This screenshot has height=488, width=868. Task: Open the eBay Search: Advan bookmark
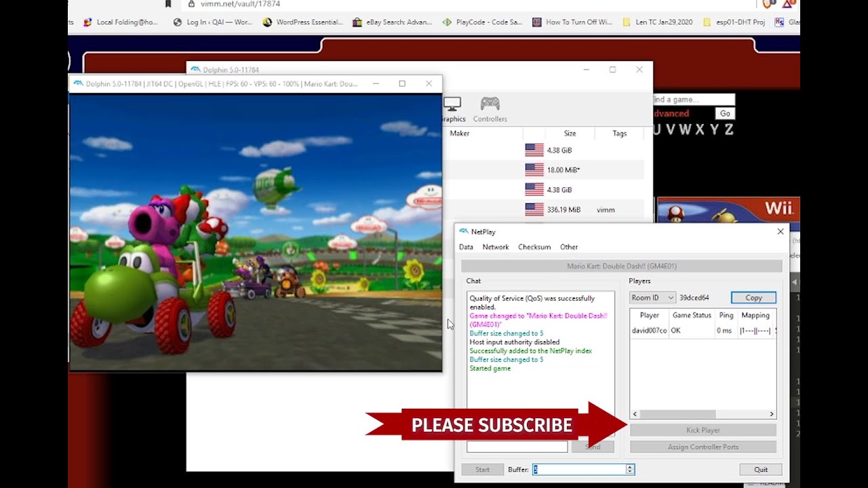click(392, 22)
